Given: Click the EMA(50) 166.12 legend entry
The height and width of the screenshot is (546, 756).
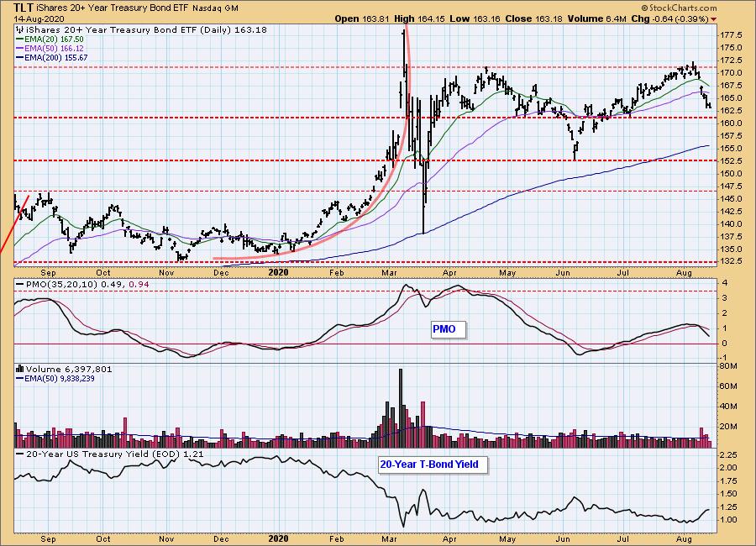Looking at the screenshot, I should [x=54, y=48].
